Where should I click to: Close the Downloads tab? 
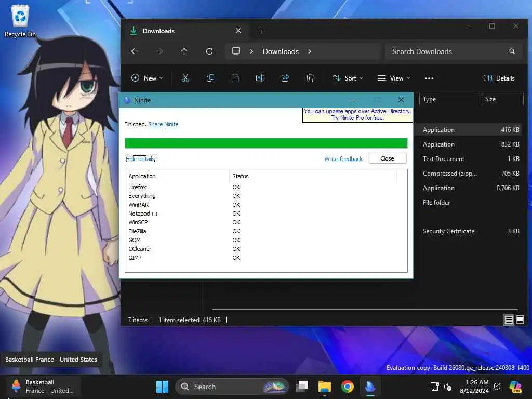[238, 31]
